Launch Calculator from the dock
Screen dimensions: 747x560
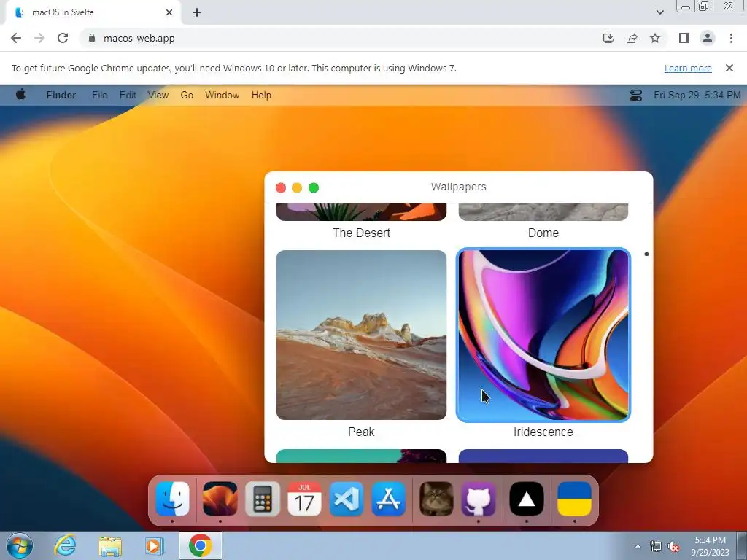(263, 499)
